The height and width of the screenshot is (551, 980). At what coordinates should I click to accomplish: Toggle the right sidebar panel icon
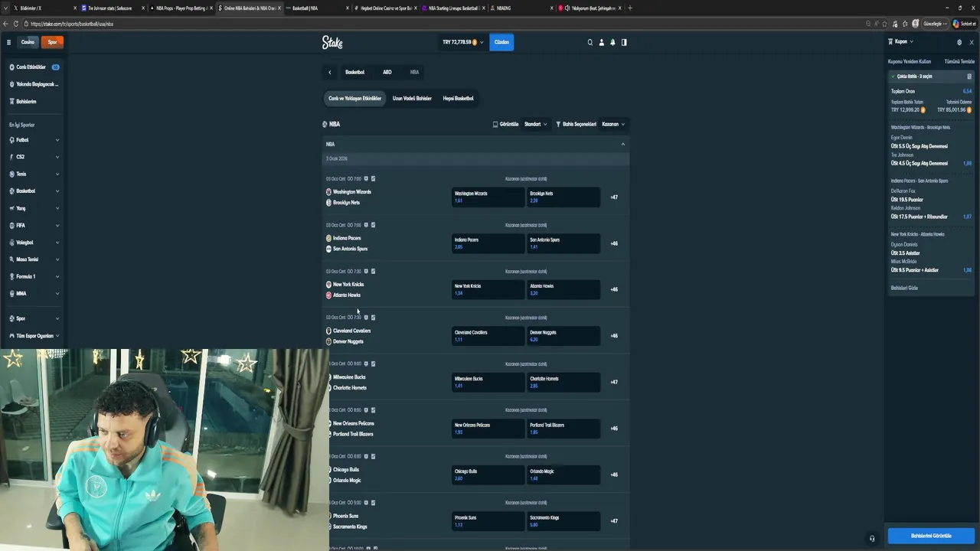624,42
